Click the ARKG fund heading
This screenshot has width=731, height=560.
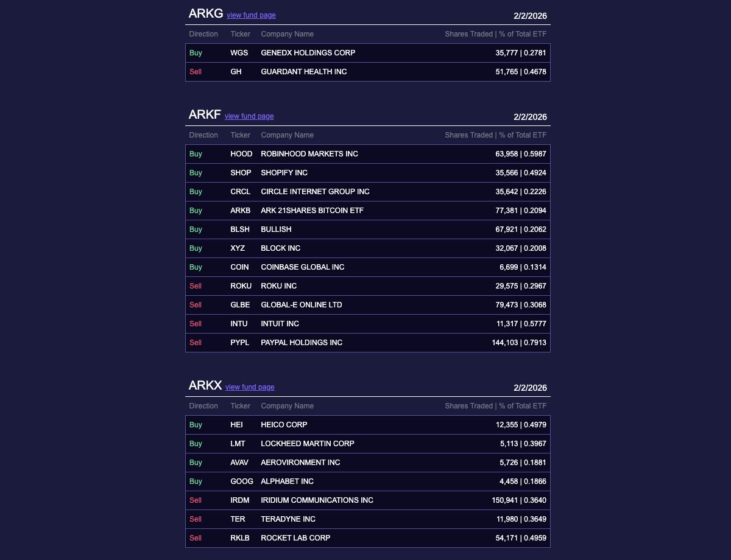[206, 13]
